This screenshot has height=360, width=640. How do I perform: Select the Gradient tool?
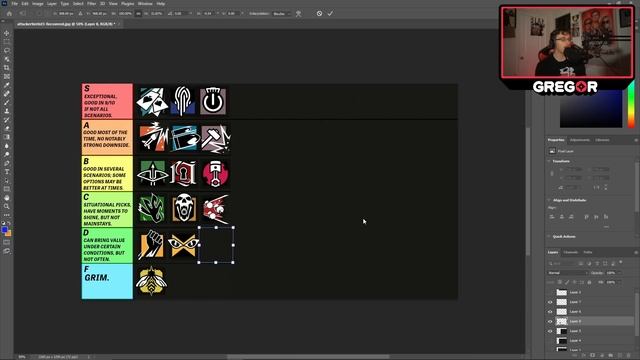pos(7,137)
